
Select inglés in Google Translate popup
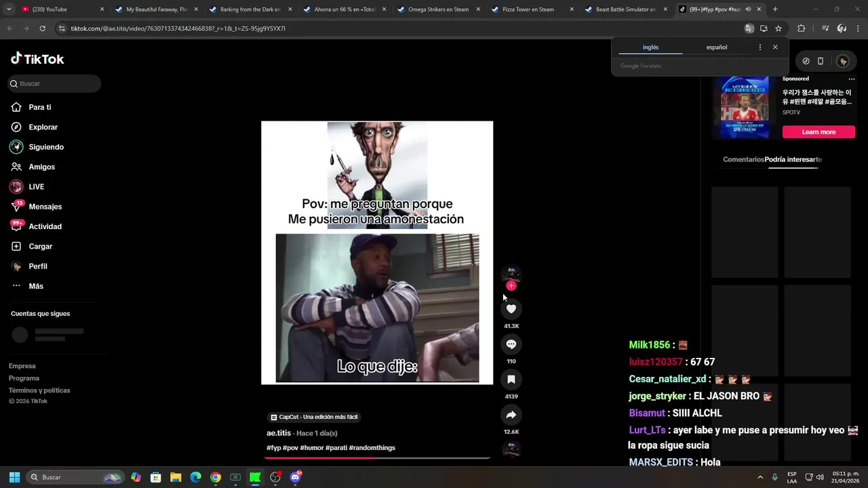[x=650, y=47]
